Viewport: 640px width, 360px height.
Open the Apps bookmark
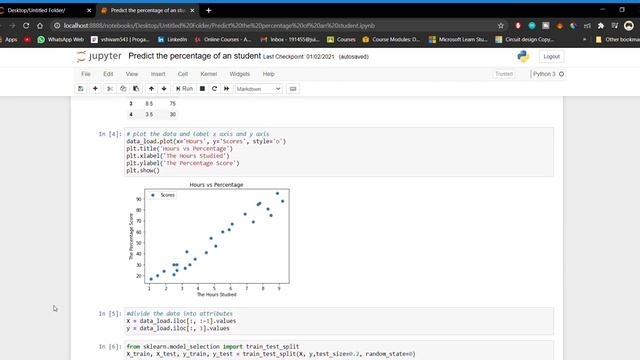[x=9, y=40]
